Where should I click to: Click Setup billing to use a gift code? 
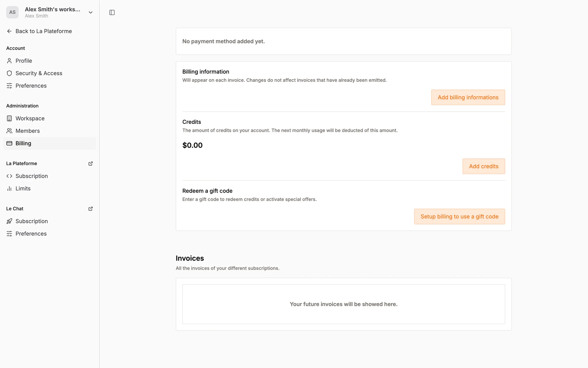pos(459,217)
